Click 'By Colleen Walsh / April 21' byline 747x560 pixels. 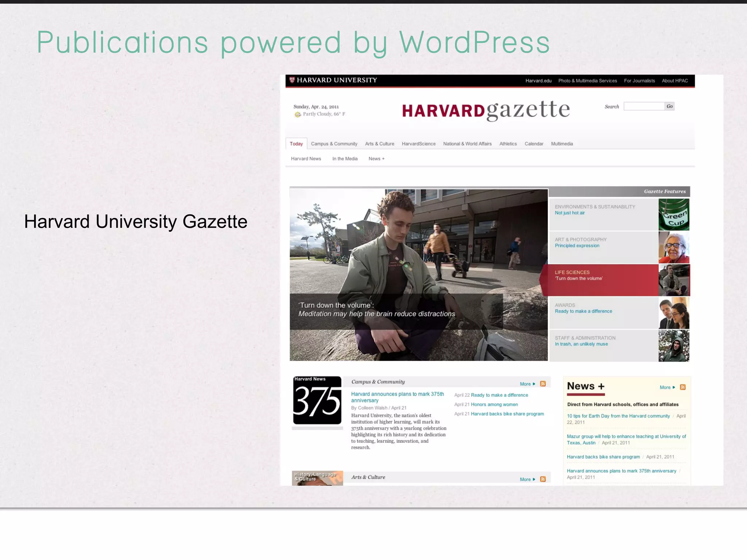click(x=379, y=408)
